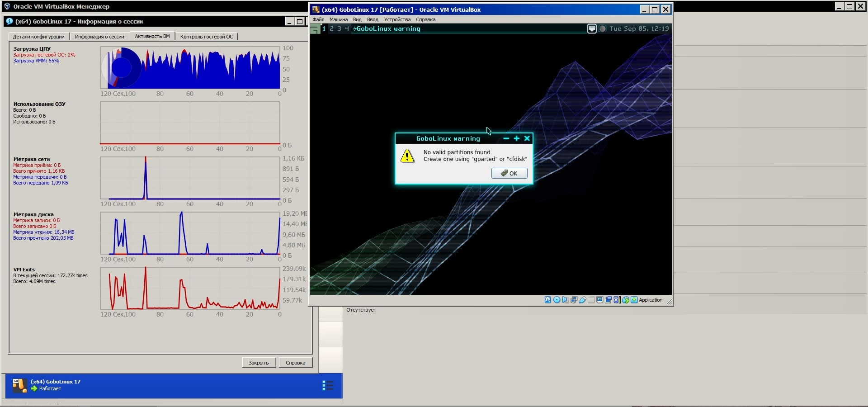
Task: Switch to workspace 4 in GoboLinux panel
Action: pyautogui.click(x=347, y=28)
